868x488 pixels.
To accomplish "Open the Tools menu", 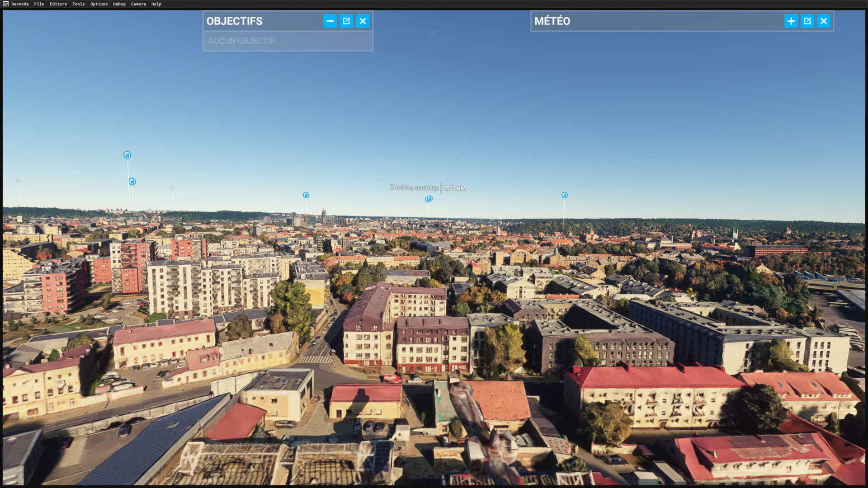I will point(79,4).
